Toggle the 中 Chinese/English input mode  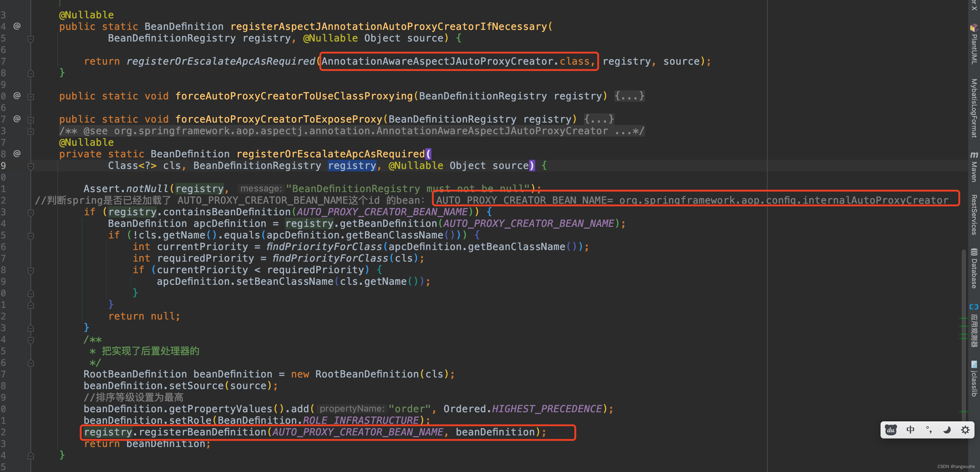(x=910, y=430)
